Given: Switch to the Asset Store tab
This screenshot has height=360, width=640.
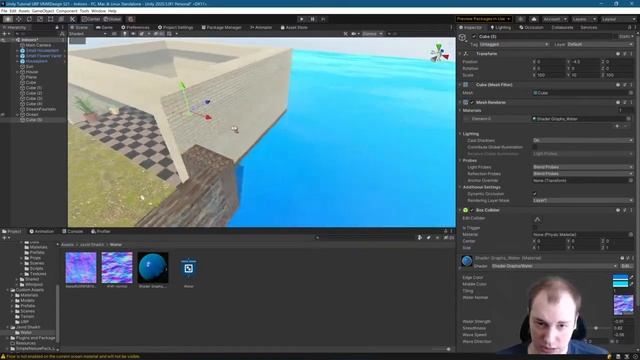Looking at the screenshot, I should click(294, 27).
